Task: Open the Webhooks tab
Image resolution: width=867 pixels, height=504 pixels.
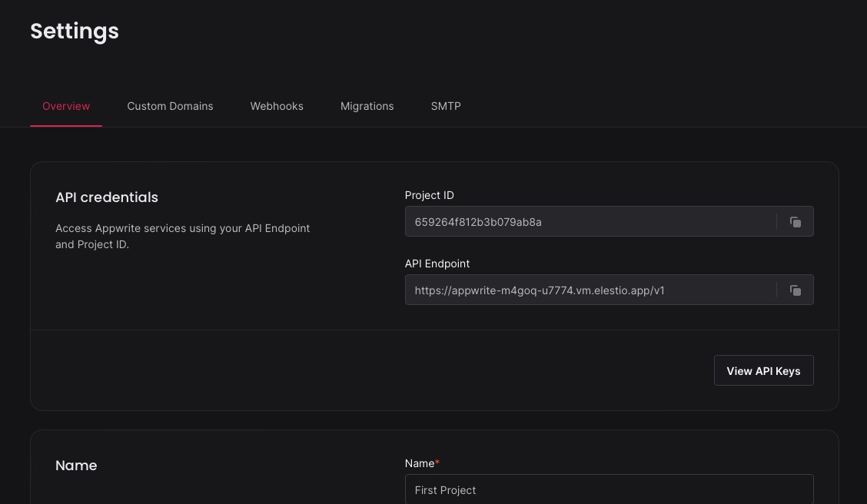Action: 277,106
